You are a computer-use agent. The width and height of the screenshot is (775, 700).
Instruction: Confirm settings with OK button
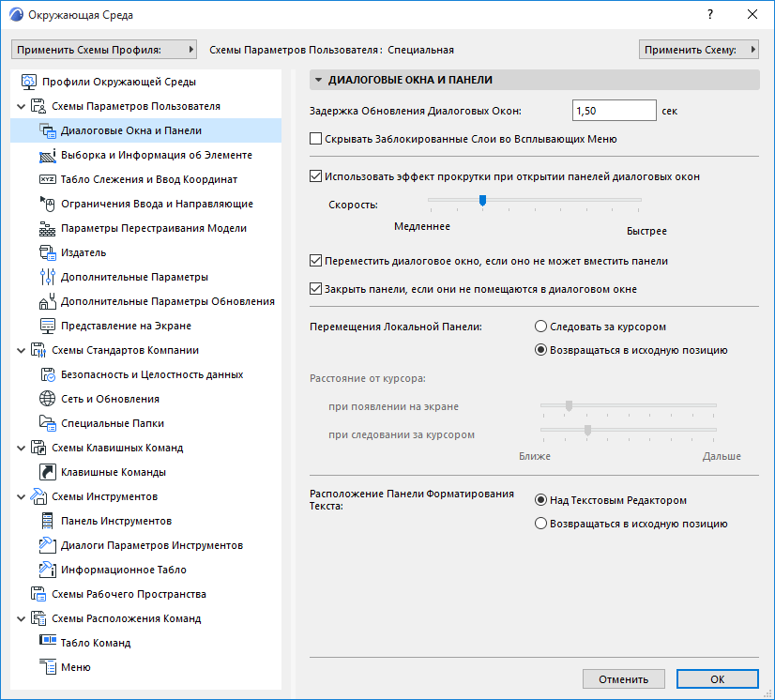(x=717, y=679)
